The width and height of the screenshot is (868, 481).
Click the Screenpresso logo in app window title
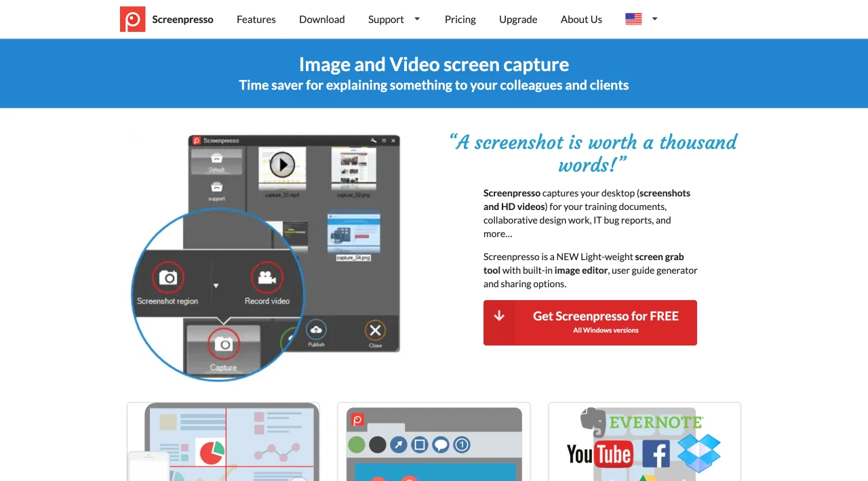coord(197,140)
